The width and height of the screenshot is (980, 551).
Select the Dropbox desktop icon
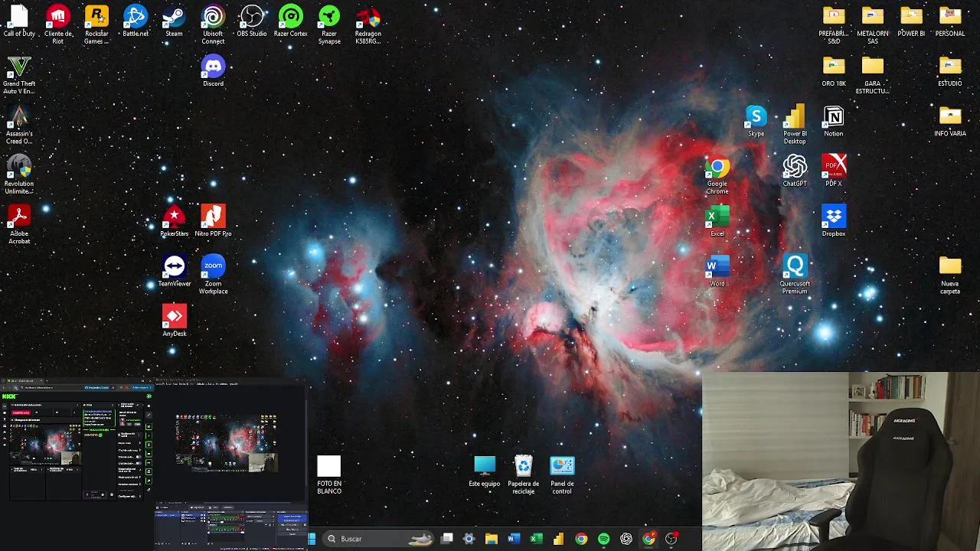pyautogui.click(x=834, y=221)
